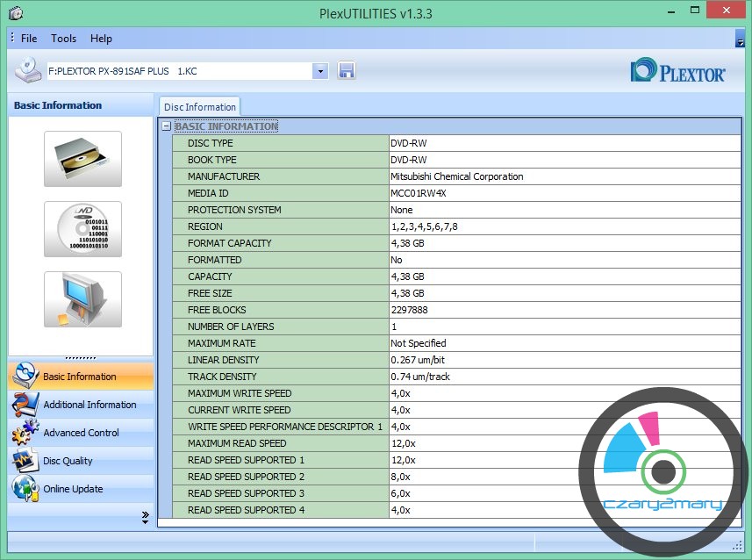Open the Tools menu
Image resolution: width=752 pixels, height=560 pixels.
click(x=63, y=39)
